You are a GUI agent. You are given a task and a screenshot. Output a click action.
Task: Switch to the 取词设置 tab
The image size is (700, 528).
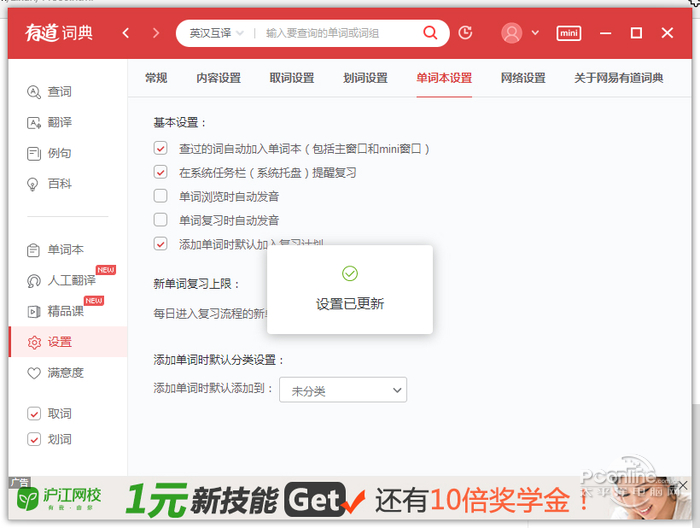292,78
